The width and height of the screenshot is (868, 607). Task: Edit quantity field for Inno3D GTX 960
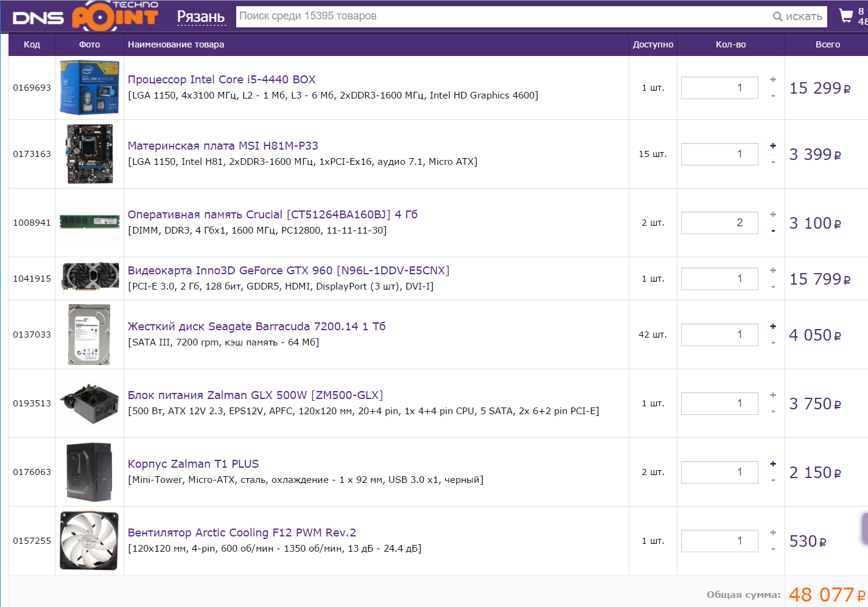[x=719, y=279]
